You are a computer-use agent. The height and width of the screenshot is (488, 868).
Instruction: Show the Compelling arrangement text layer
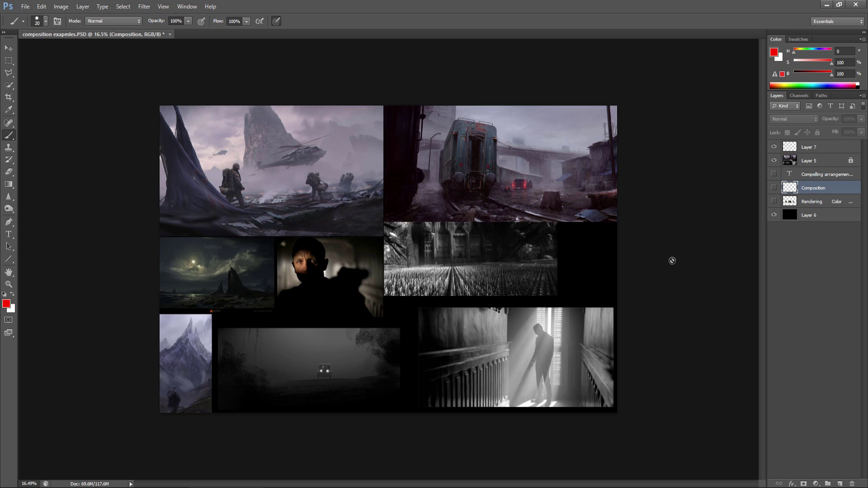pyautogui.click(x=774, y=174)
